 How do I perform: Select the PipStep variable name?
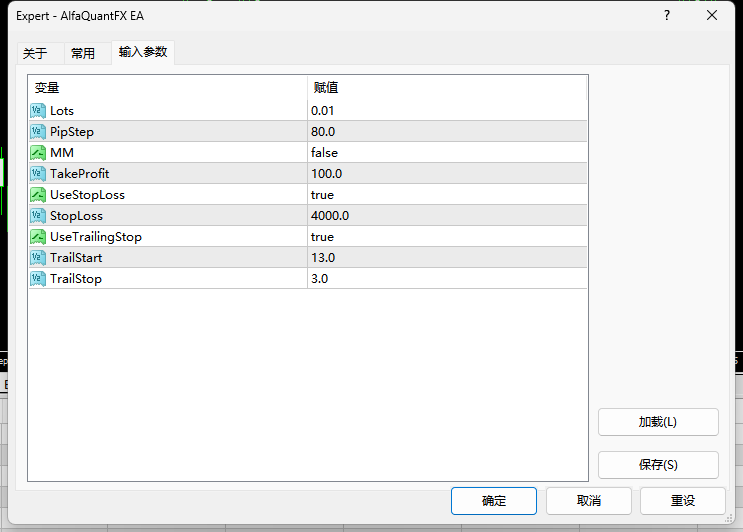(72, 132)
